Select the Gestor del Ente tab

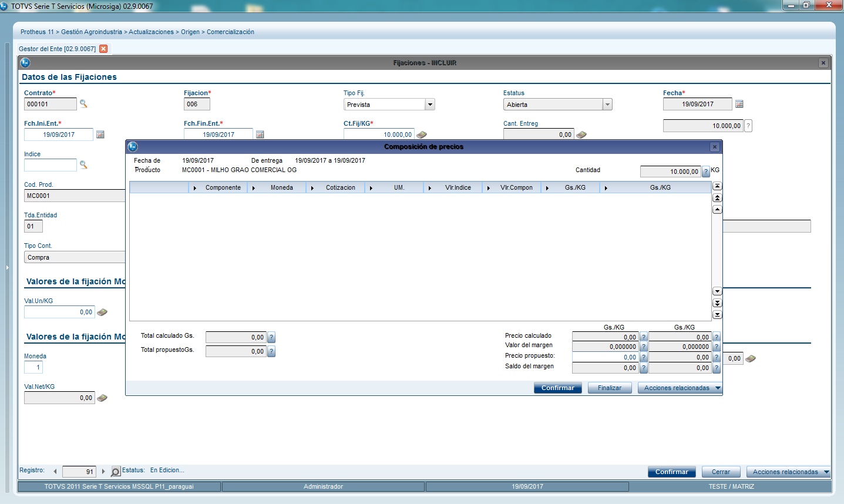pos(58,49)
